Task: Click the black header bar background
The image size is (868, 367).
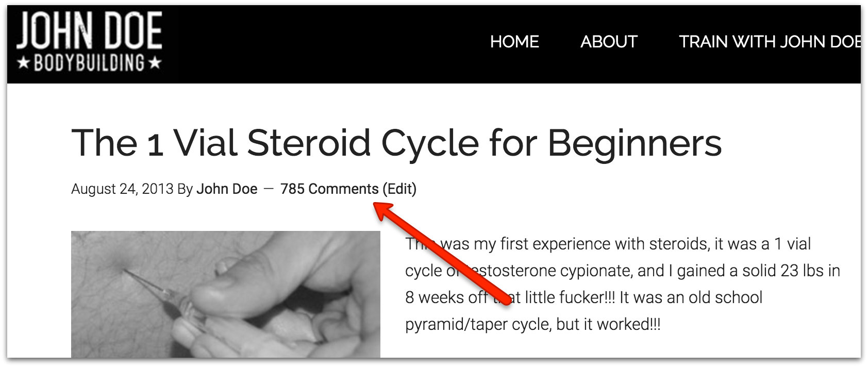Action: (x=335, y=41)
